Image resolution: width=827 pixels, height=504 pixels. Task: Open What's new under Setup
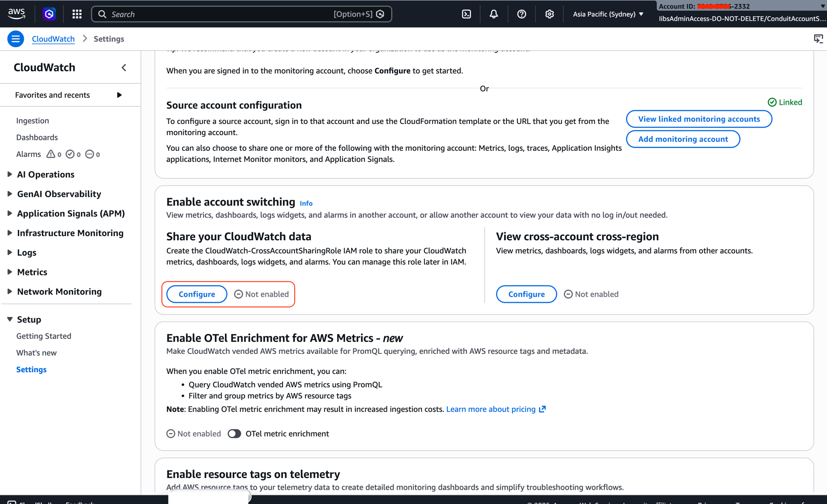tap(36, 353)
